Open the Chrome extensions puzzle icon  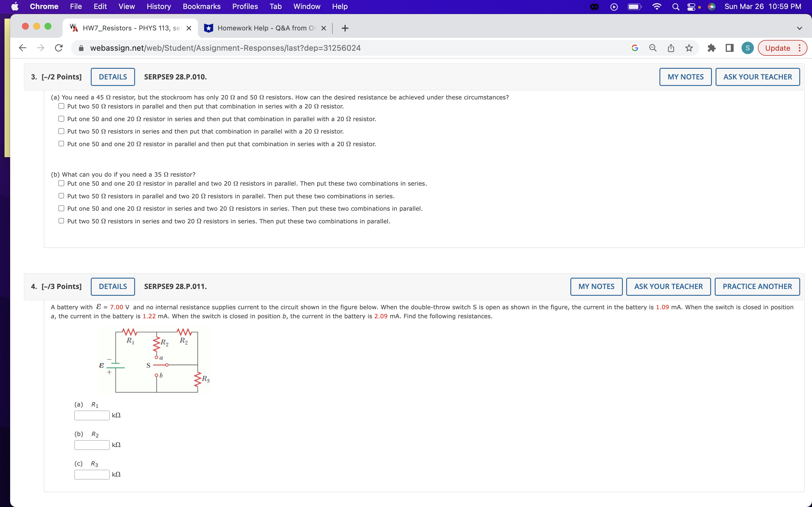coord(712,48)
